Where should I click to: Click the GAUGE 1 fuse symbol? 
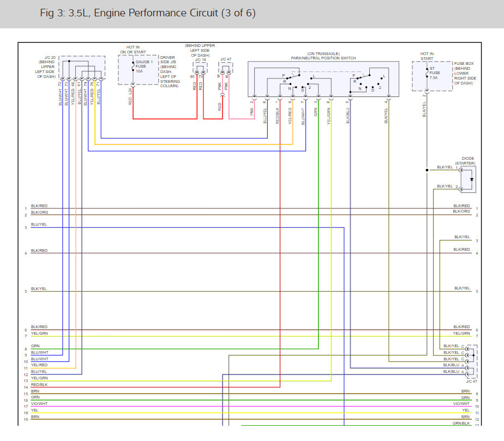point(133,67)
